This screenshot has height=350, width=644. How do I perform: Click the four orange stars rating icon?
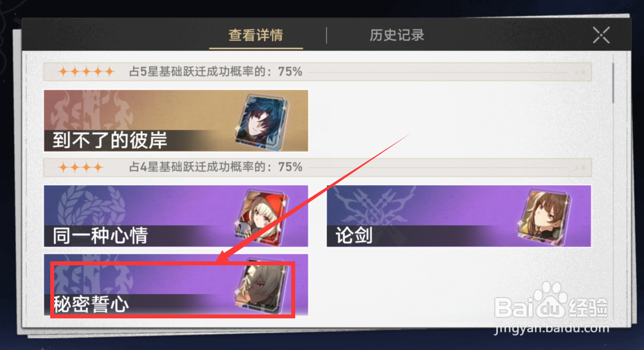[81, 168]
